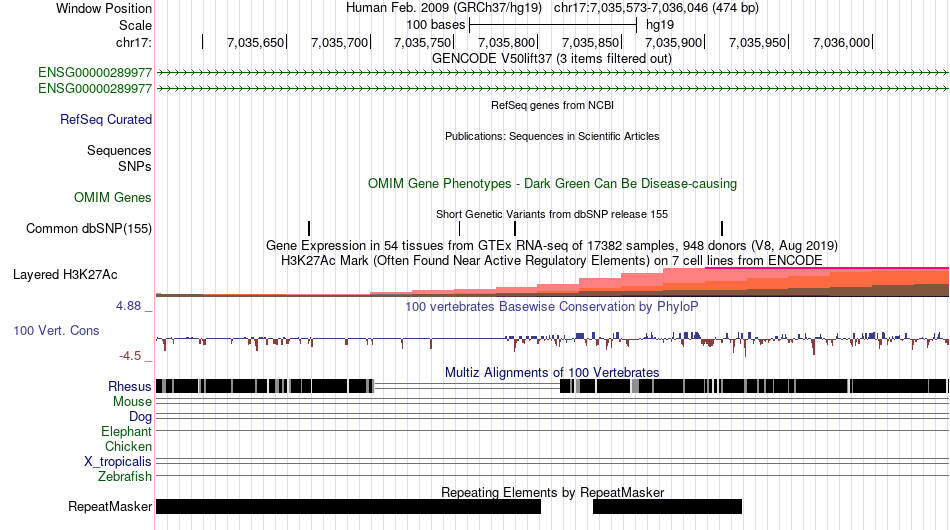The image size is (950, 530).
Task: Click the first ENSG00000289977 gene label
Action: click(x=95, y=73)
